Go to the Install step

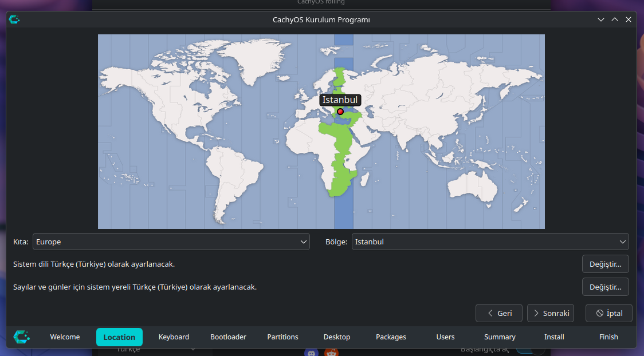[554, 337]
